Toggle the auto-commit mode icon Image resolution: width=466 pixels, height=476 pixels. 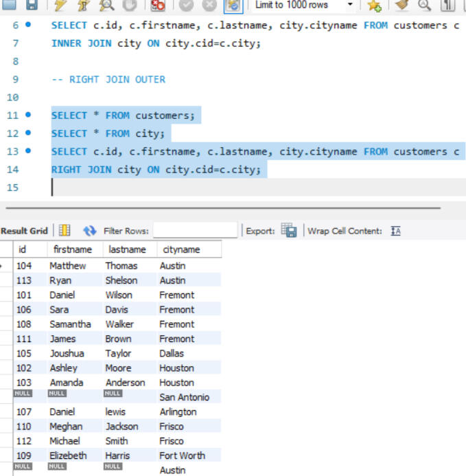tap(233, 5)
